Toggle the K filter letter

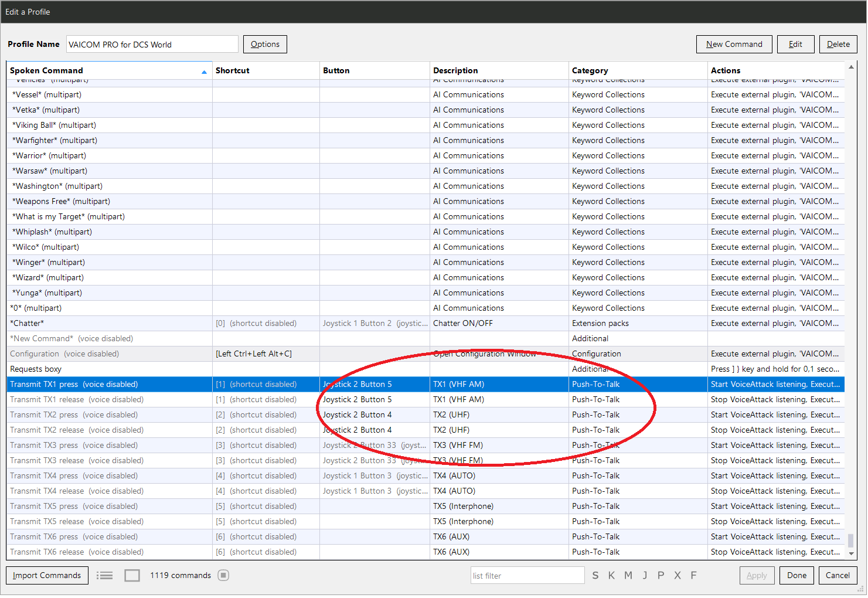611,576
